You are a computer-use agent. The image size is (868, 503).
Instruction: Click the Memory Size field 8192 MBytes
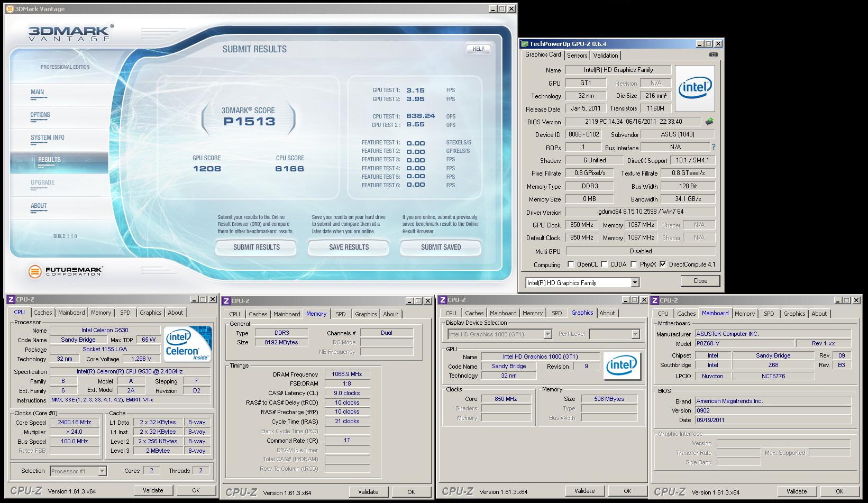tap(281, 342)
